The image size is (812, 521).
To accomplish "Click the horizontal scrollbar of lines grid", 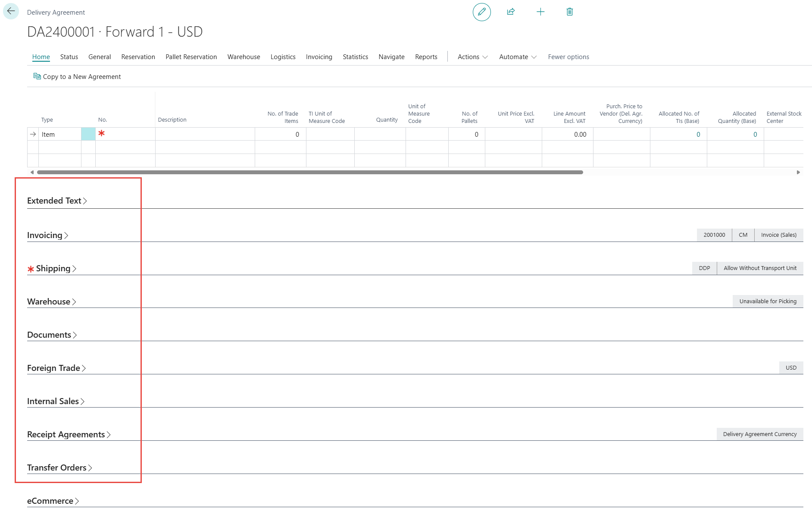I will (309, 172).
